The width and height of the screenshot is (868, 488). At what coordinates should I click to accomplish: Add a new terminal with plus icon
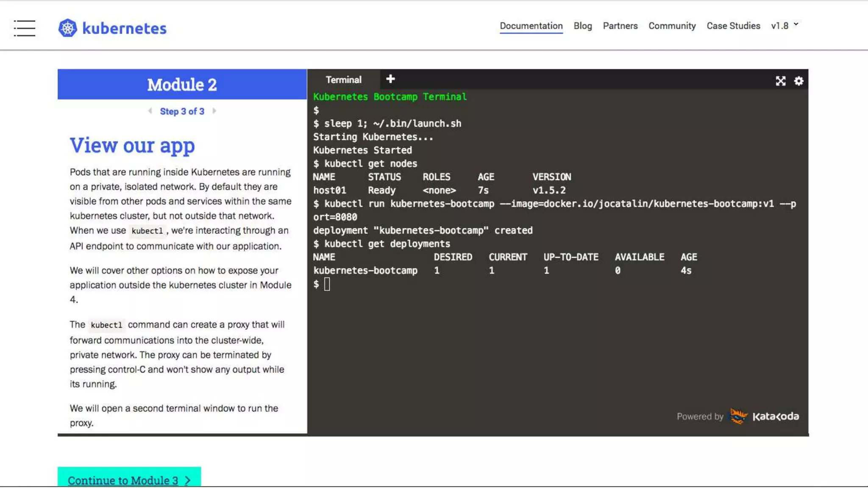(390, 79)
